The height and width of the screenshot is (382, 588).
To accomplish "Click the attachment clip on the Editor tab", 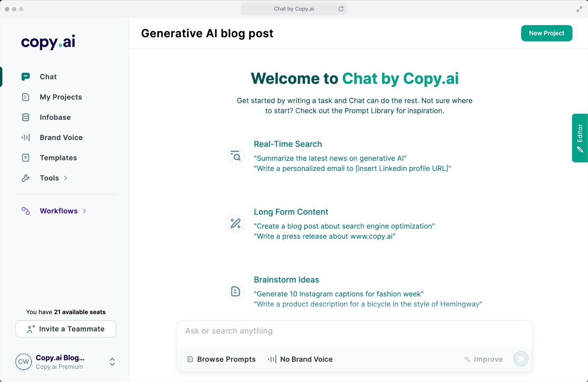I will coord(580,150).
